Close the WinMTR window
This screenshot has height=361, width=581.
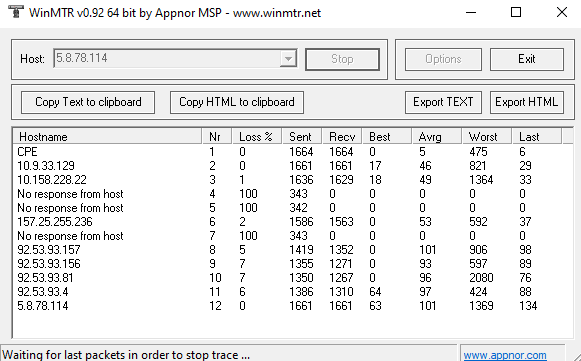(562, 12)
